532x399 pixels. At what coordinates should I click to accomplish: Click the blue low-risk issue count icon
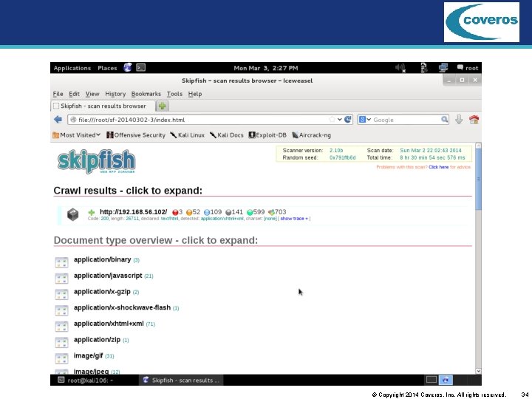tap(207, 212)
